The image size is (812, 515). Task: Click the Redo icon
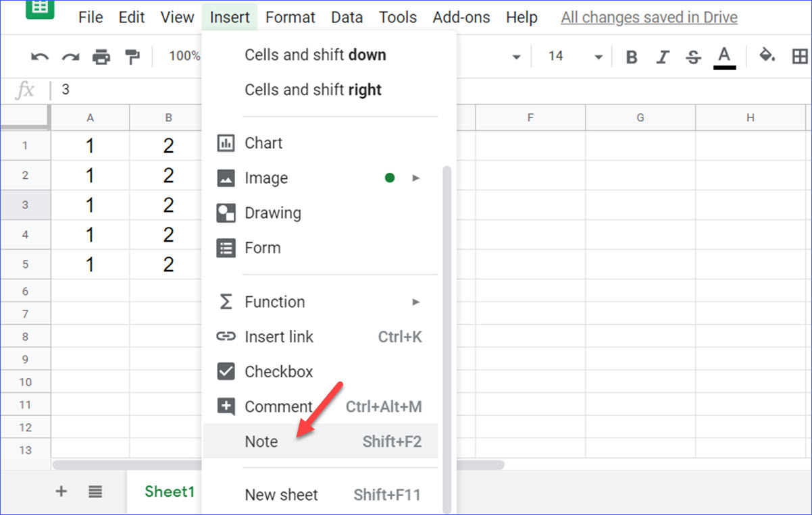coord(70,57)
